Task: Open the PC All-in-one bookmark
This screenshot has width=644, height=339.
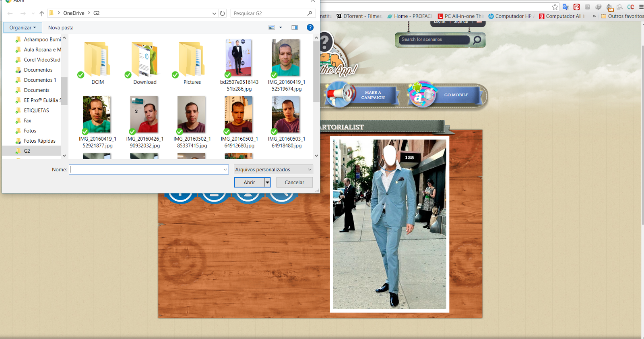Action: (460, 16)
